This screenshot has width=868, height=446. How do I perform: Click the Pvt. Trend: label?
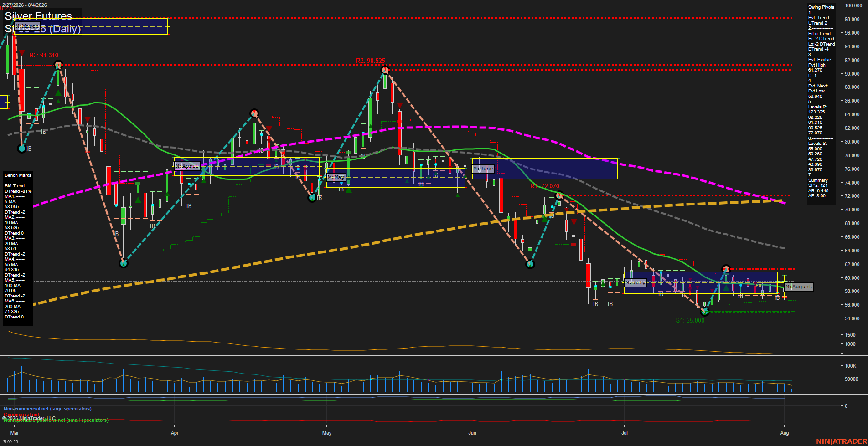click(819, 18)
